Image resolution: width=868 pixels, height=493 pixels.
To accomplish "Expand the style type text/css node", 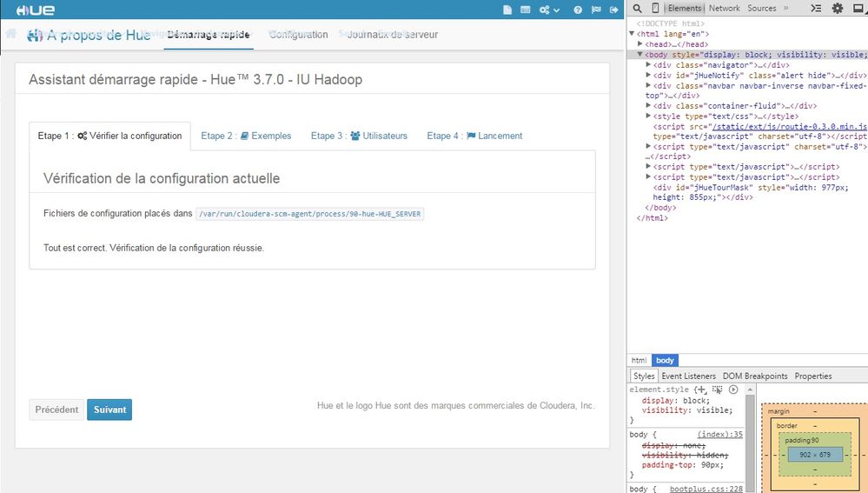I will pos(648,116).
